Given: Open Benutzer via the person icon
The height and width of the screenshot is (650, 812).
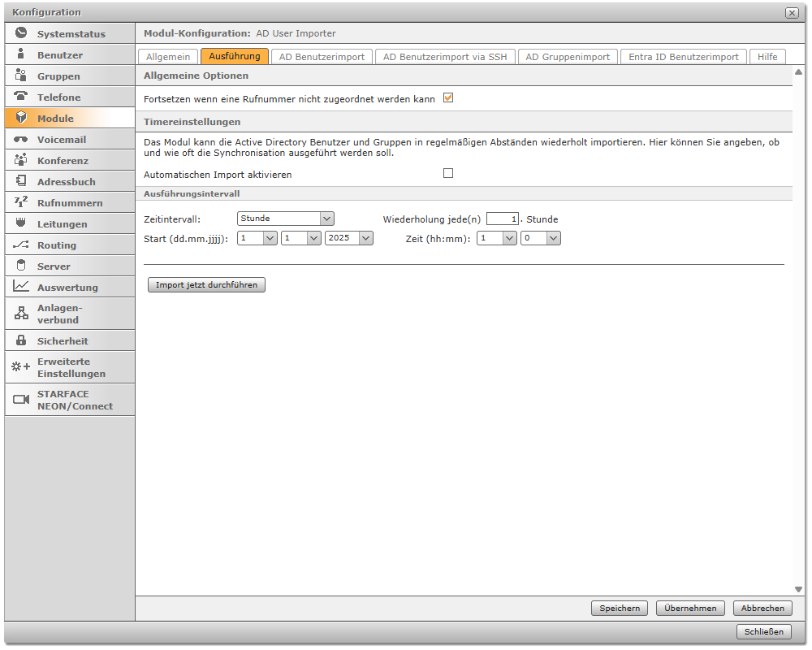Looking at the screenshot, I should click(x=21, y=54).
